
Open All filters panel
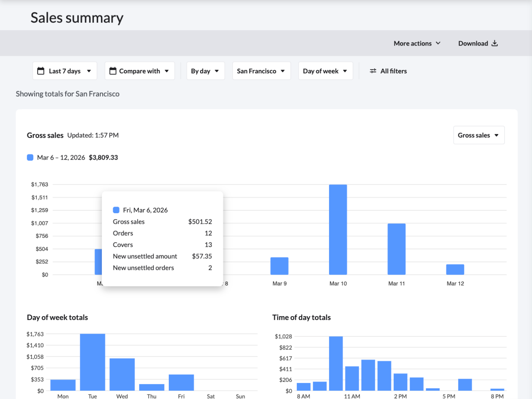click(393, 71)
